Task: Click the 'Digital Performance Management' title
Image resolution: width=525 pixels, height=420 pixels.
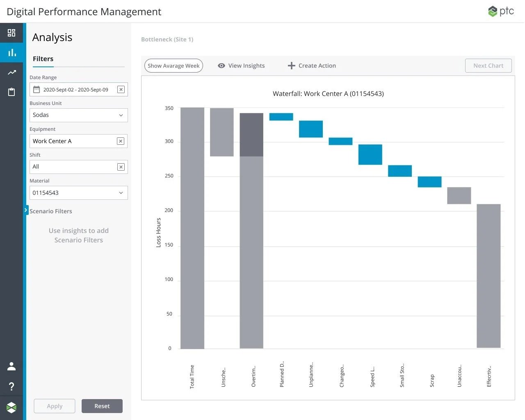Action: pyautogui.click(x=84, y=11)
